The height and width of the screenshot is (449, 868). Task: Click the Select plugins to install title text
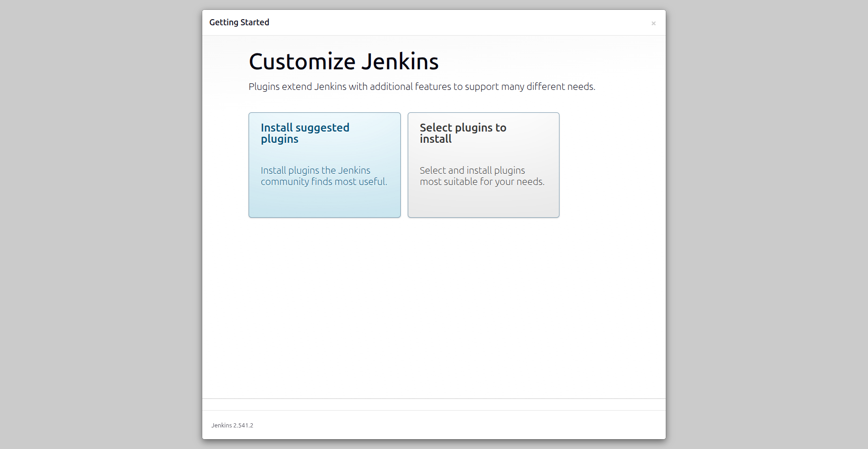tap(463, 133)
